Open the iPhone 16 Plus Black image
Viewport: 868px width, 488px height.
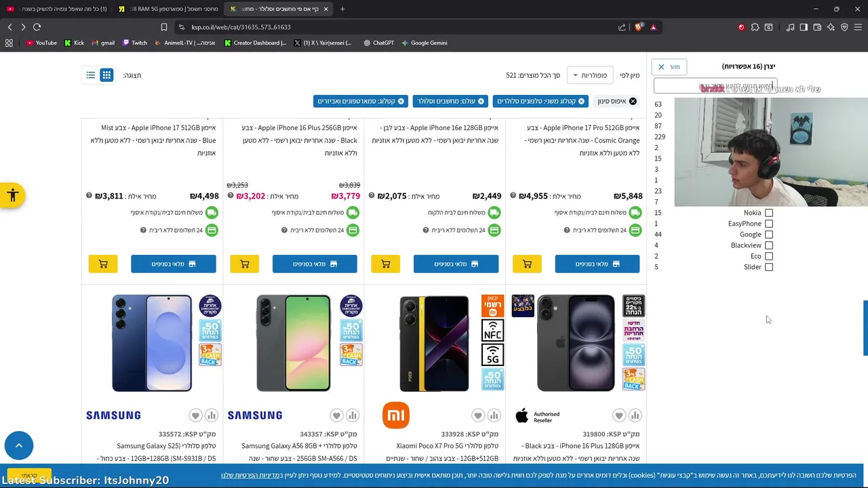(576, 343)
